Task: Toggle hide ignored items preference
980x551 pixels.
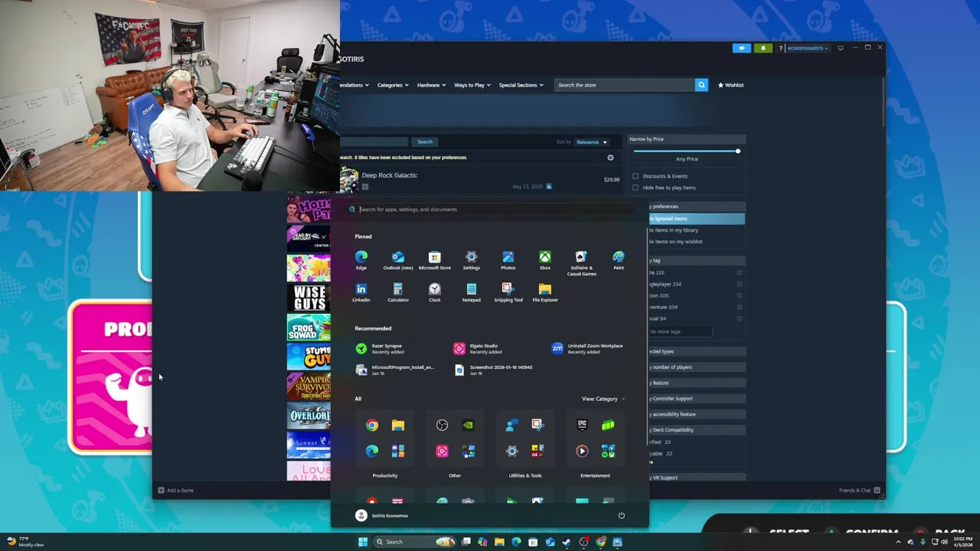Action: pos(696,219)
